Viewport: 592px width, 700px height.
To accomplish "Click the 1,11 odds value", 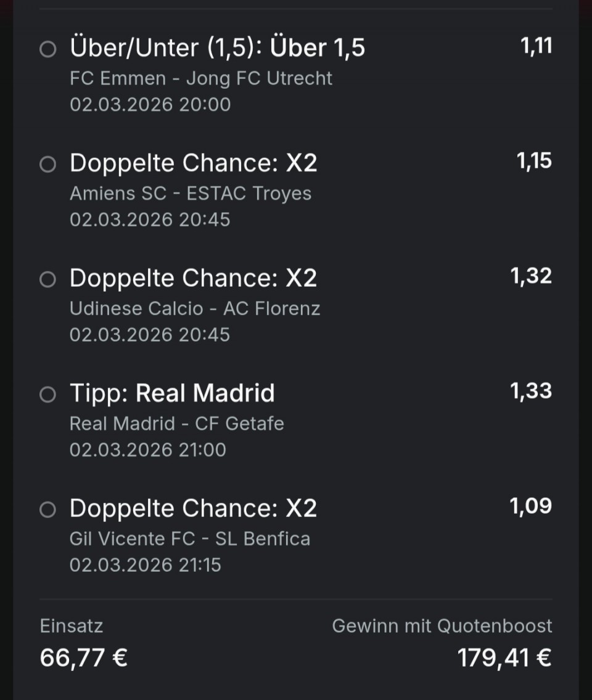I will pos(536,46).
